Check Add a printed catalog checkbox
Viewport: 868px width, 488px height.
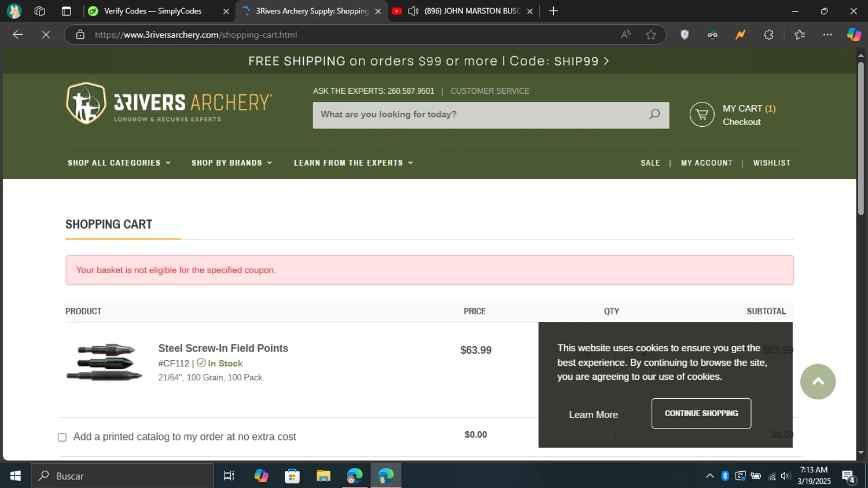tap(62, 437)
